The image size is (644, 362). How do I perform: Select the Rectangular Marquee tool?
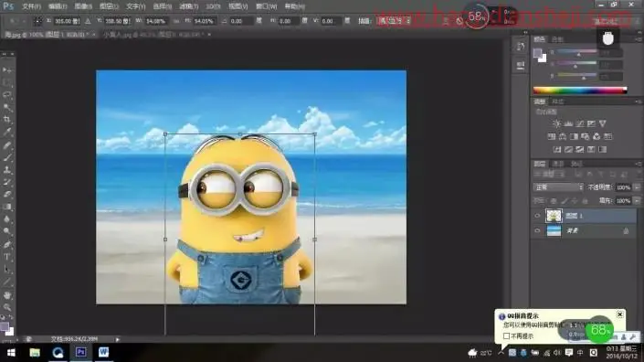(7, 82)
